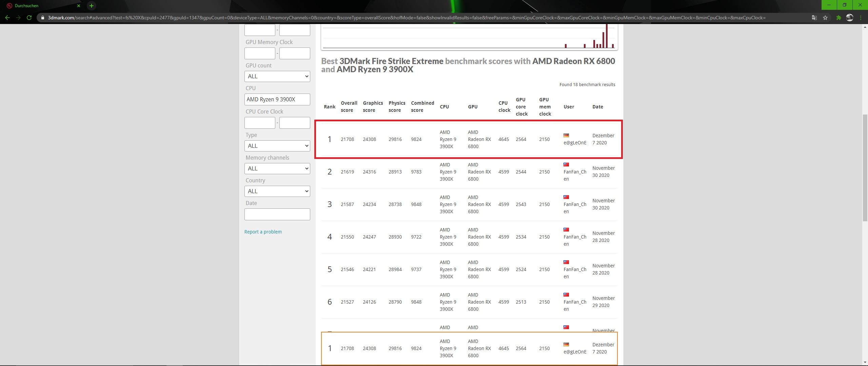Close the Durchsuchen tab
This screenshot has height=366, width=868.
[x=79, y=6]
